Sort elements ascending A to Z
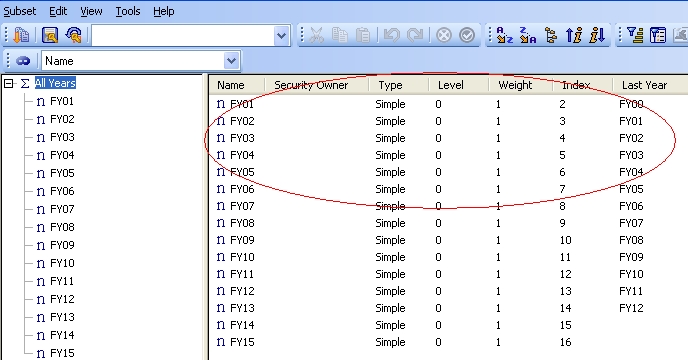688x360 pixels. coord(504,35)
